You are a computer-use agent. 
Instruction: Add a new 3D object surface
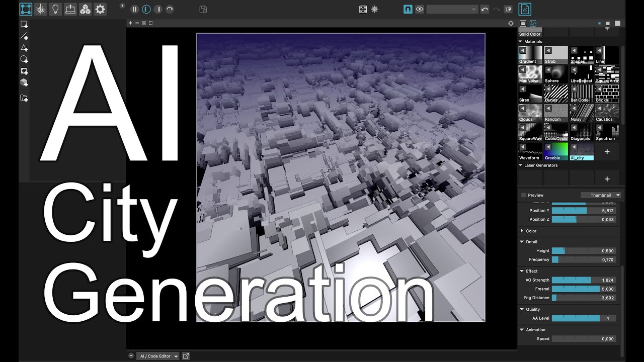click(x=24, y=82)
